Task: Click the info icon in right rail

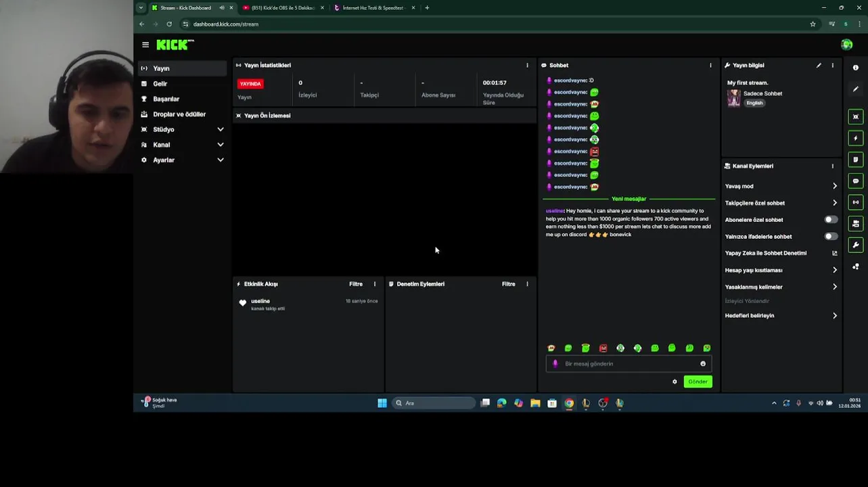Action: coord(856,68)
